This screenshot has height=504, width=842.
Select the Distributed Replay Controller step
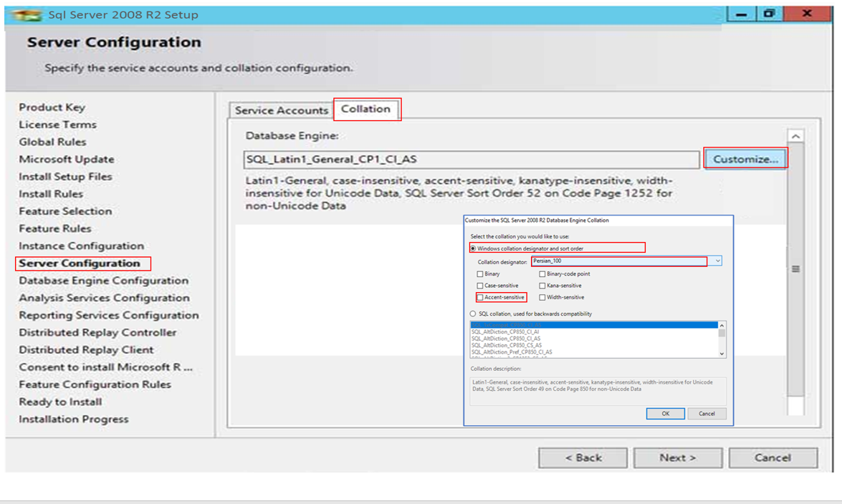97,332
